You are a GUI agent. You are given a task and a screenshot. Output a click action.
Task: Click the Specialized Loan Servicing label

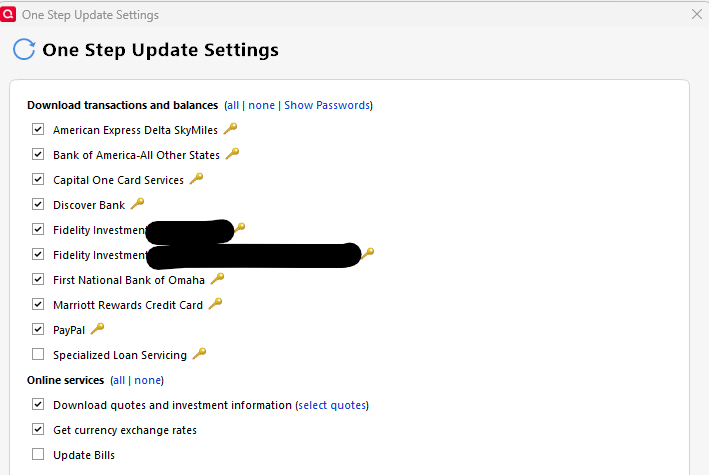[x=120, y=355]
